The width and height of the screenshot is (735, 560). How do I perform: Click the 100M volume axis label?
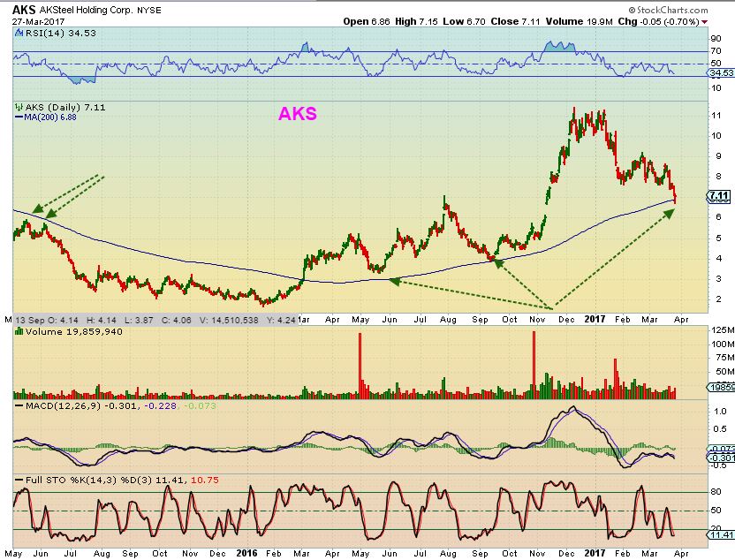(723, 344)
